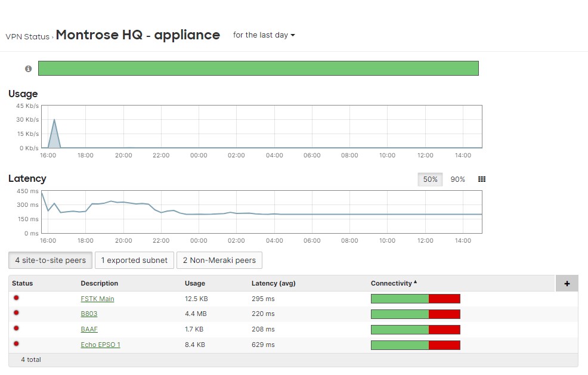Select the 50% latency percentile toggle
This screenshot has height=375, width=588.
[x=430, y=179]
